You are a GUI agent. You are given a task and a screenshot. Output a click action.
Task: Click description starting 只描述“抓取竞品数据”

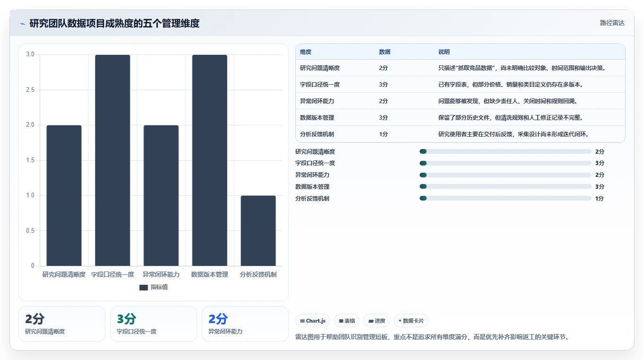(522, 68)
